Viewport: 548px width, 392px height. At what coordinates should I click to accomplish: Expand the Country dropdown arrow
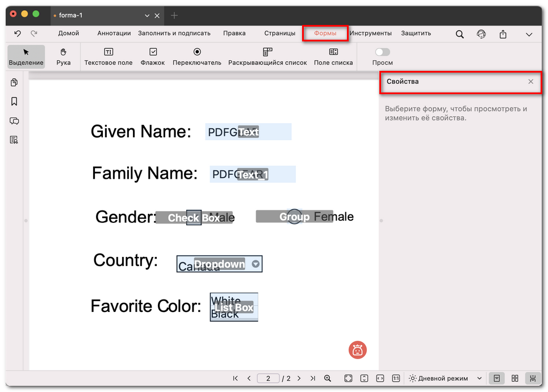[x=256, y=264]
